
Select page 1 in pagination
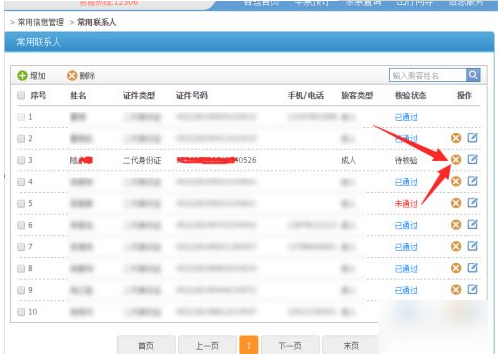click(x=249, y=345)
